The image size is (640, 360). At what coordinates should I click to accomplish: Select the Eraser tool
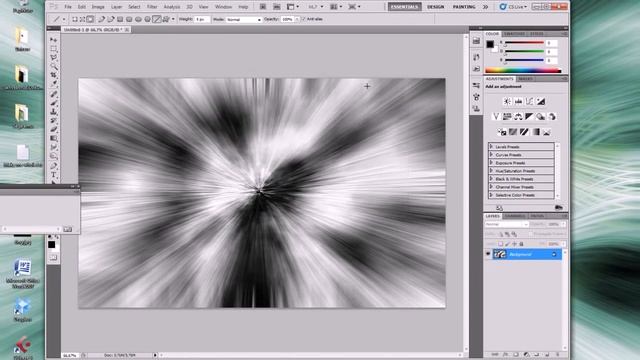tap(53, 129)
